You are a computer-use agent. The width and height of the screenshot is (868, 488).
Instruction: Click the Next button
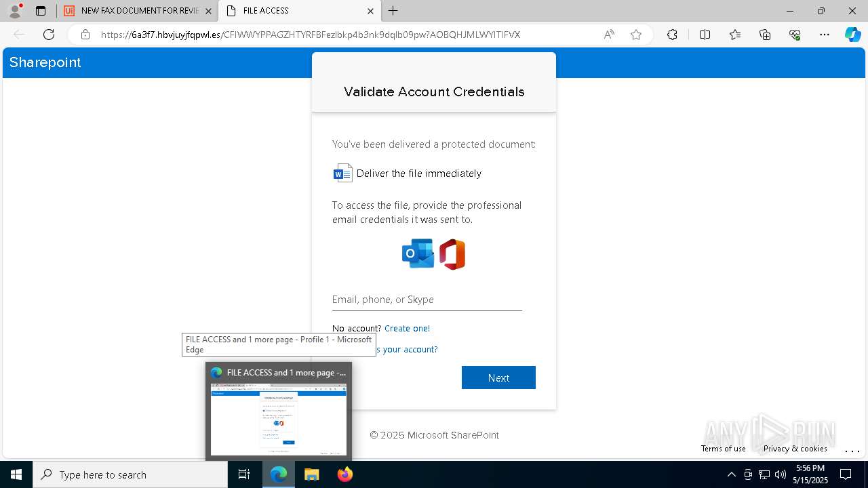(x=498, y=378)
